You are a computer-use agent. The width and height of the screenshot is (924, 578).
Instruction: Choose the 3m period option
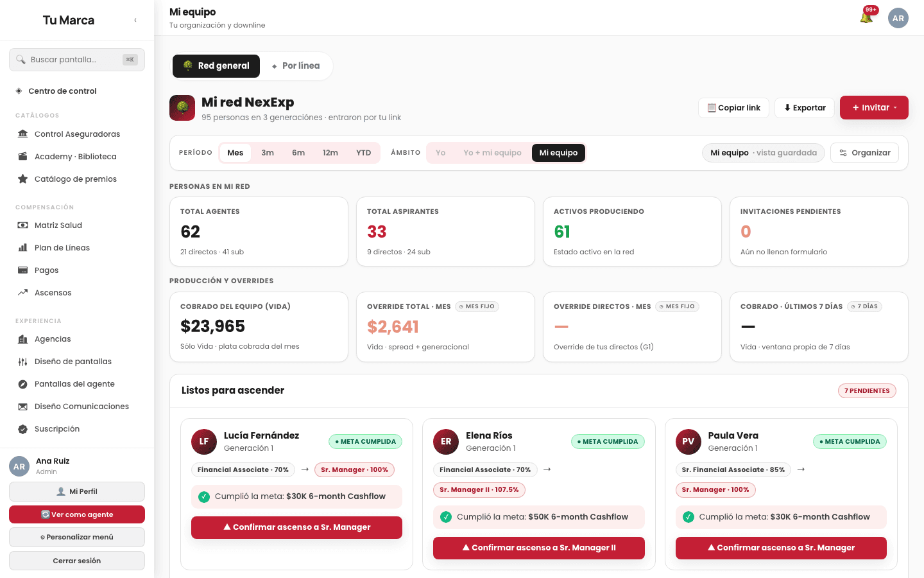coord(268,153)
